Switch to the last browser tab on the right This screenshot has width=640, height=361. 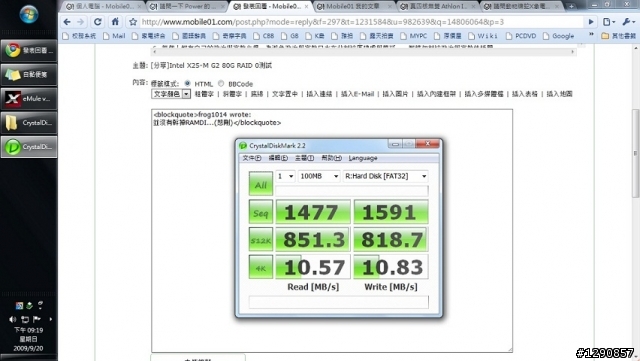pyautogui.click(x=521, y=6)
